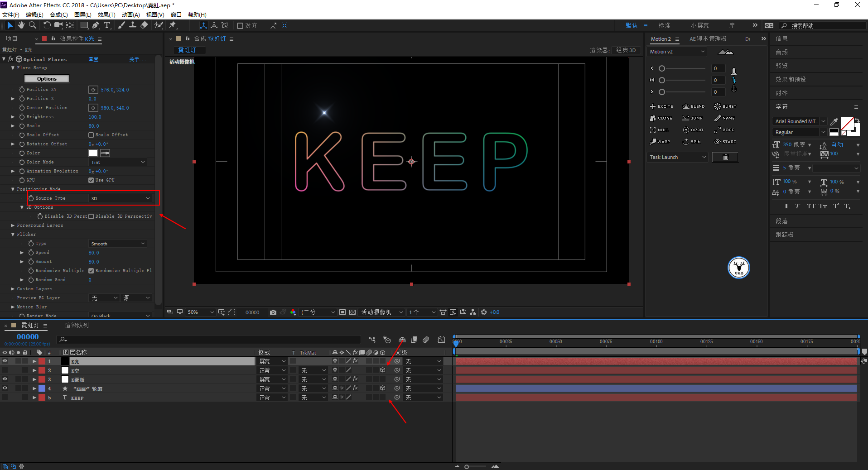The height and width of the screenshot is (470, 868).
Task: Click the Optical Flares Color white swatch
Action: [93, 153]
